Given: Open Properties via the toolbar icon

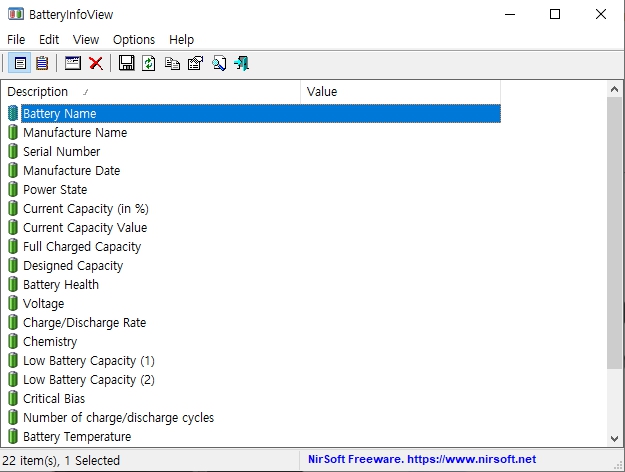Looking at the screenshot, I should (195, 63).
